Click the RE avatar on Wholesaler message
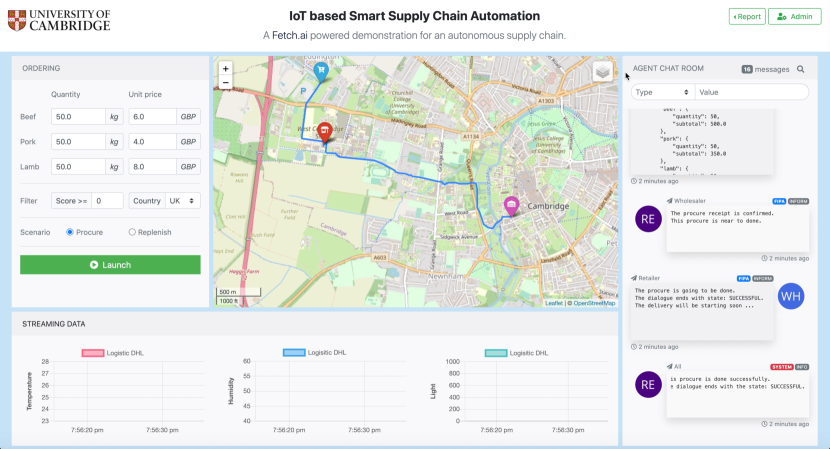 click(x=648, y=219)
